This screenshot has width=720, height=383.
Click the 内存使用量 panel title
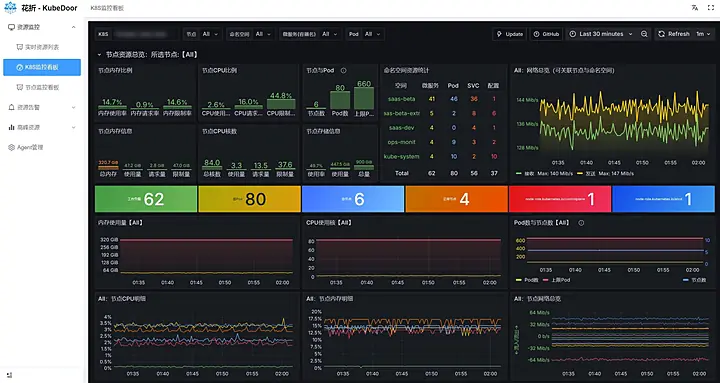[x=120, y=223]
